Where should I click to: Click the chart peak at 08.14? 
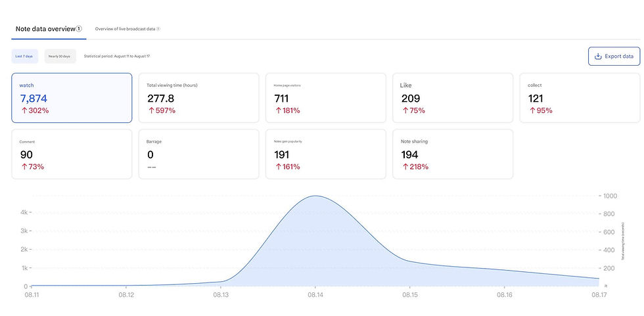click(315, 196)
